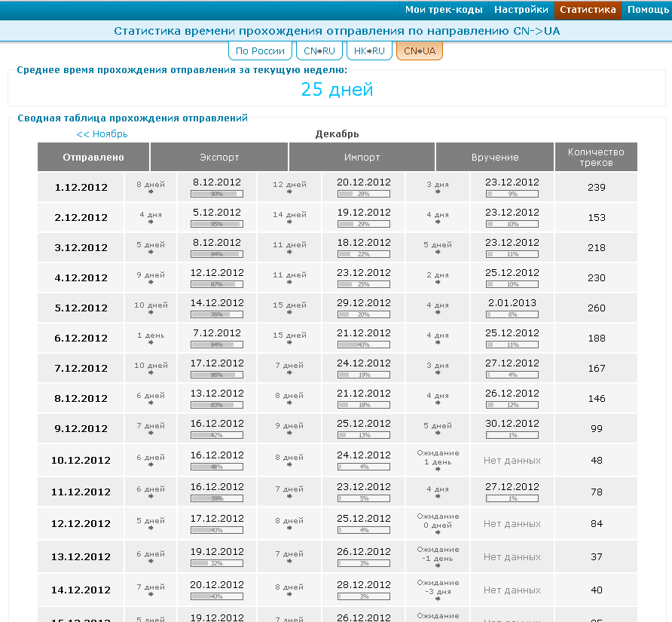The width and height of the screenshot is (672, 622).
Task: Select the sent date 3.12.2012
Action: click(x=81, y=247)
